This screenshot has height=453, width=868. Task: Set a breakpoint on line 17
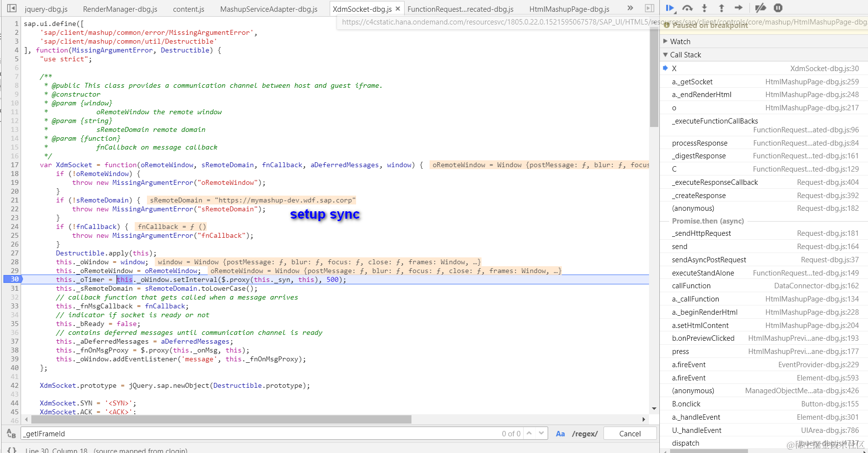[15, 165]
